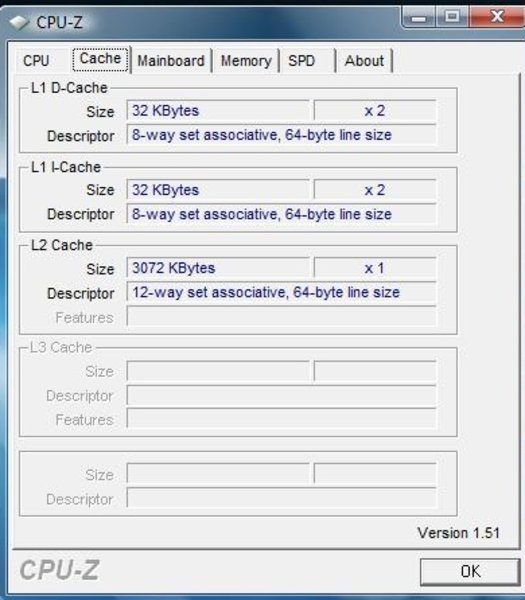
Task: Click the L1 I-Cache descriptor field
Action: point(281,214)
